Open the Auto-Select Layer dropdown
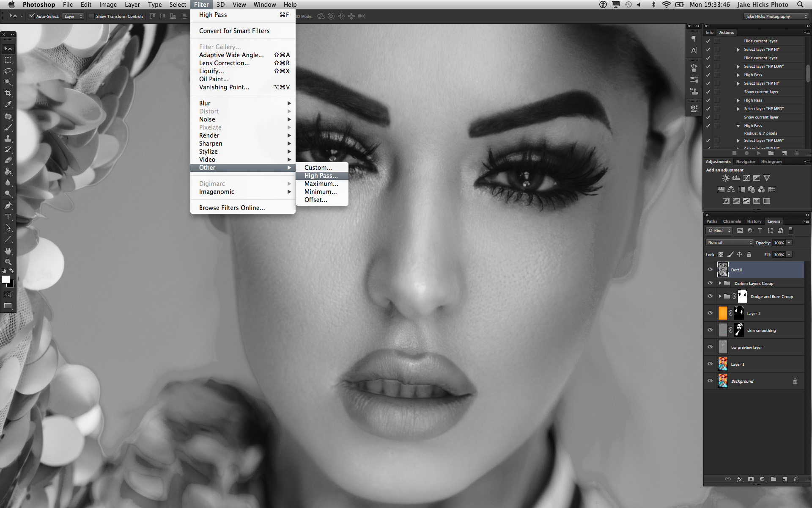 73,16
